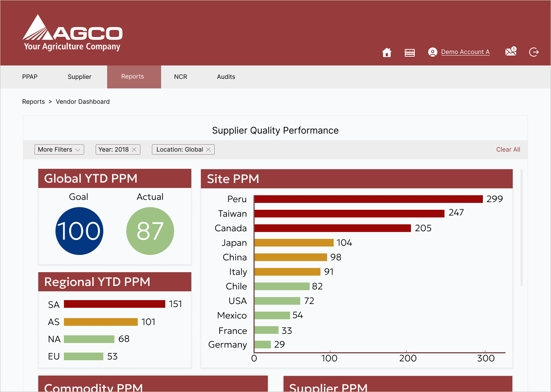551x392 pixels.
Task: Open the Supplier tab
Action: [80, 77]
